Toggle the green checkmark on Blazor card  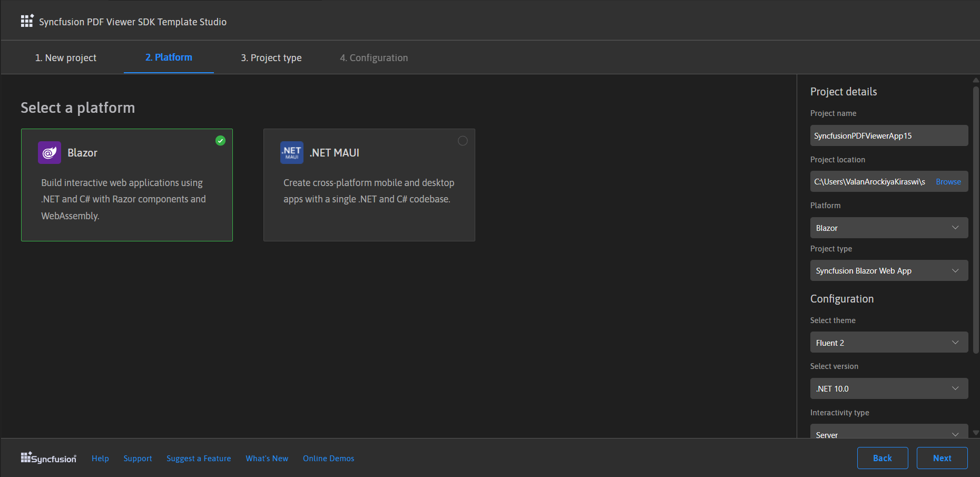[220, 141]
